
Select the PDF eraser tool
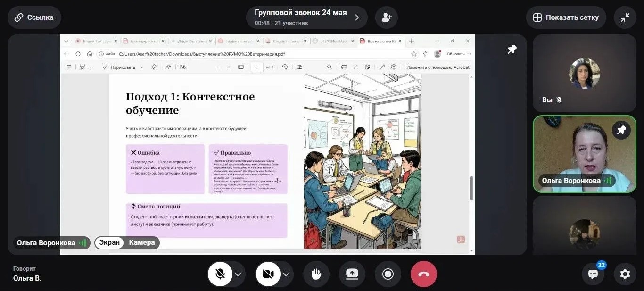(153, 67)
